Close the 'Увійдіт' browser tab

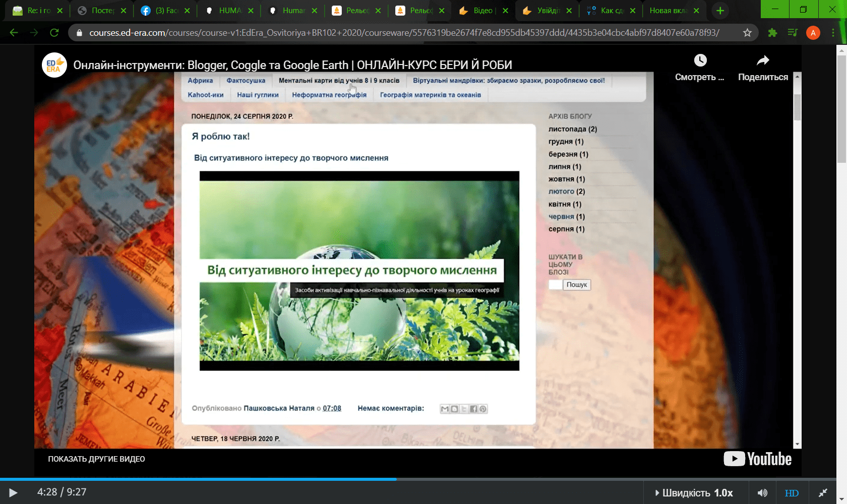tap(569, 11)
